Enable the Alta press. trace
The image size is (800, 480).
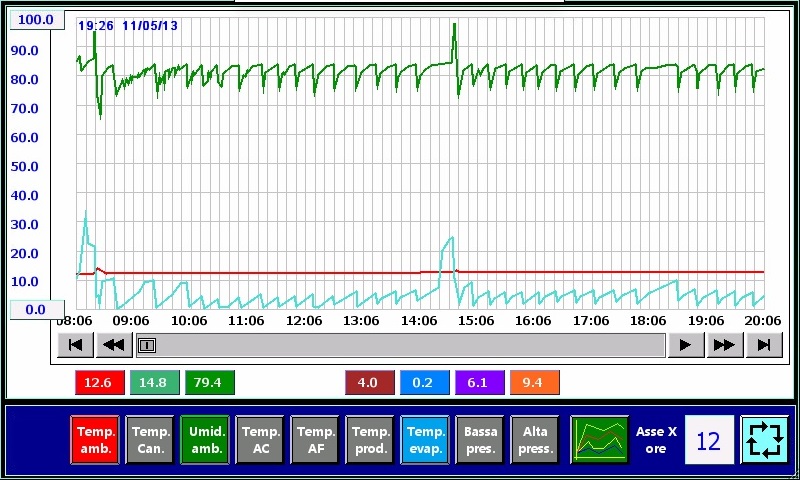coord(535,441)
